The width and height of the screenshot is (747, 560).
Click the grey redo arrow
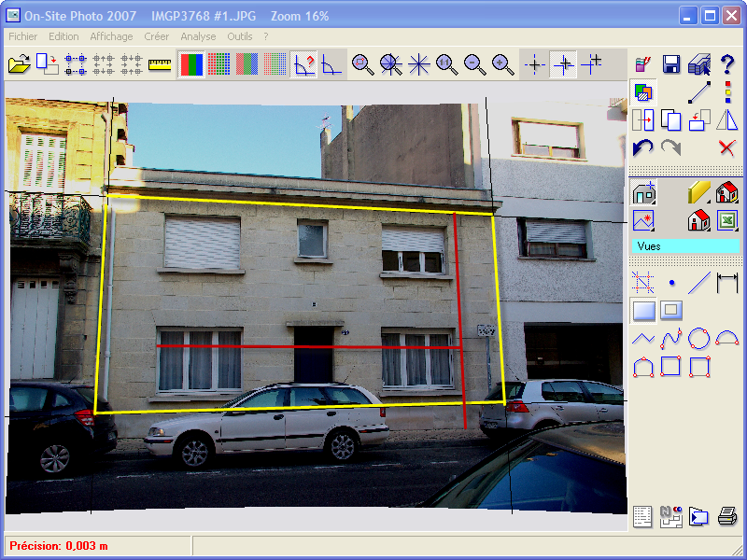(x=671, y=147)
